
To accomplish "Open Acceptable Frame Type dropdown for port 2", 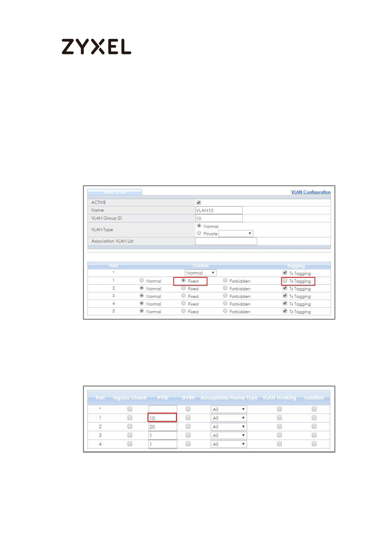I will pyautogui.click(x=228, y=427).
